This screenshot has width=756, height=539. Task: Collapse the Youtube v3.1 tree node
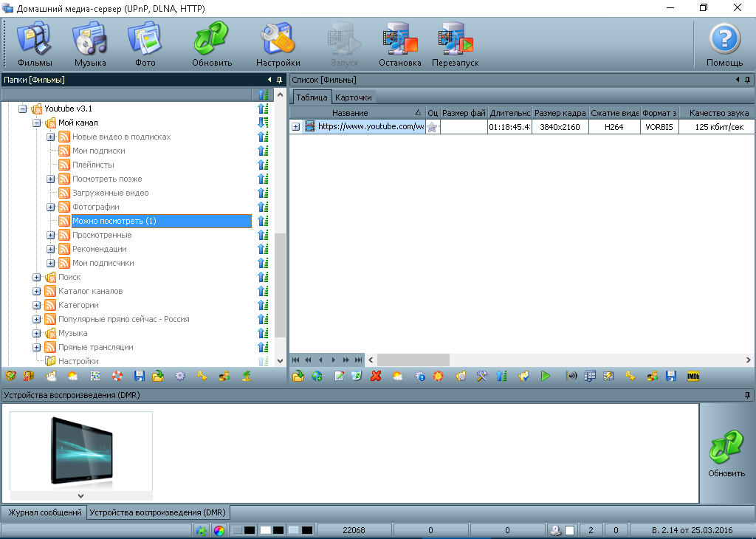tap(23, 109)
